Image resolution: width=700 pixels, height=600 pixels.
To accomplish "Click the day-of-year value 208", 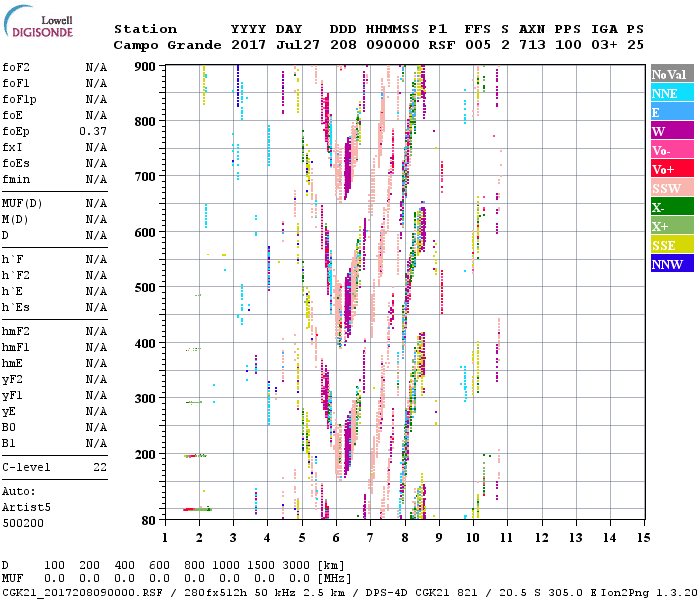I will pos(343,45).
